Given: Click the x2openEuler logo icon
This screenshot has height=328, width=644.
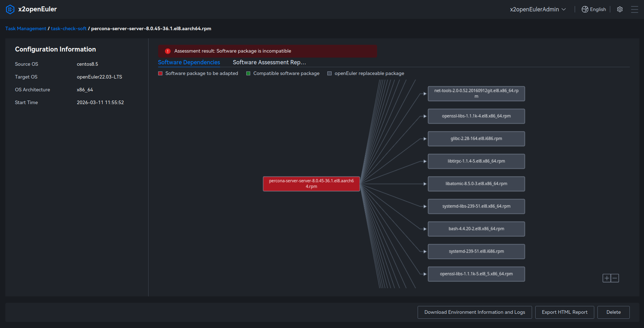Looking at the screenshot, I should [10, 9].
